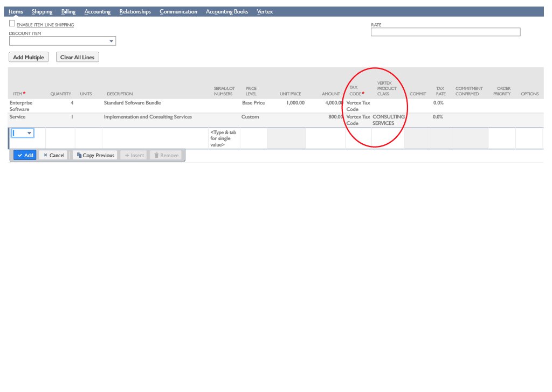Open the Vertex tab
Screen dimensions: 552x392
coord(265,11)
